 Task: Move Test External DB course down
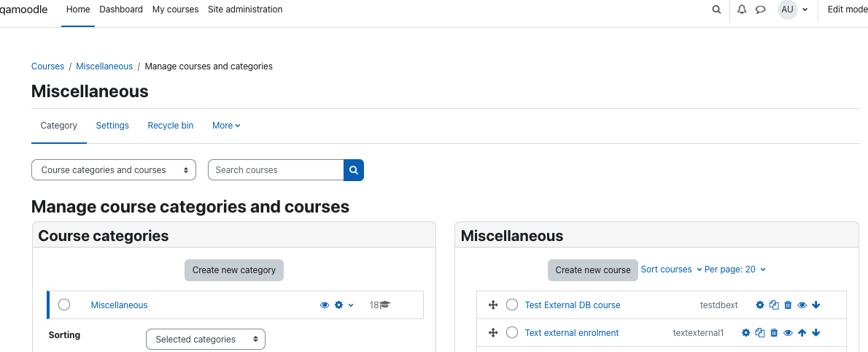pos(816,305)
